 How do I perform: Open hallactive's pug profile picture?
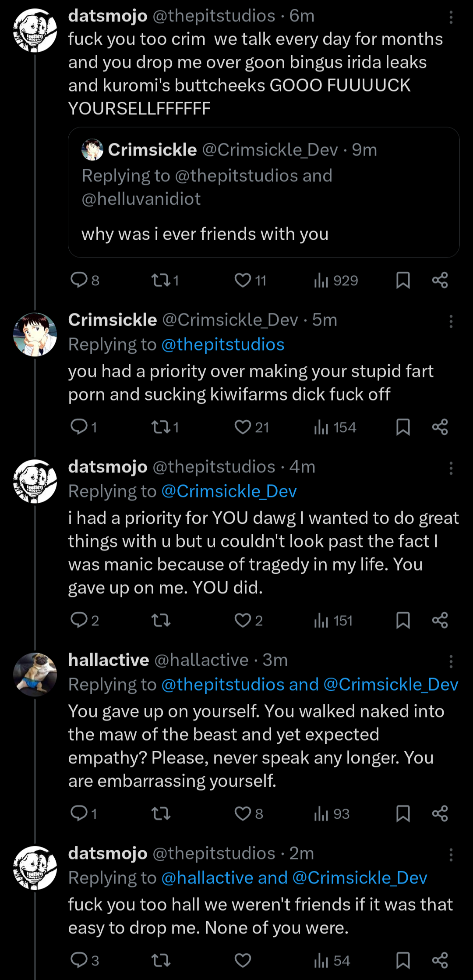point(35,675)
